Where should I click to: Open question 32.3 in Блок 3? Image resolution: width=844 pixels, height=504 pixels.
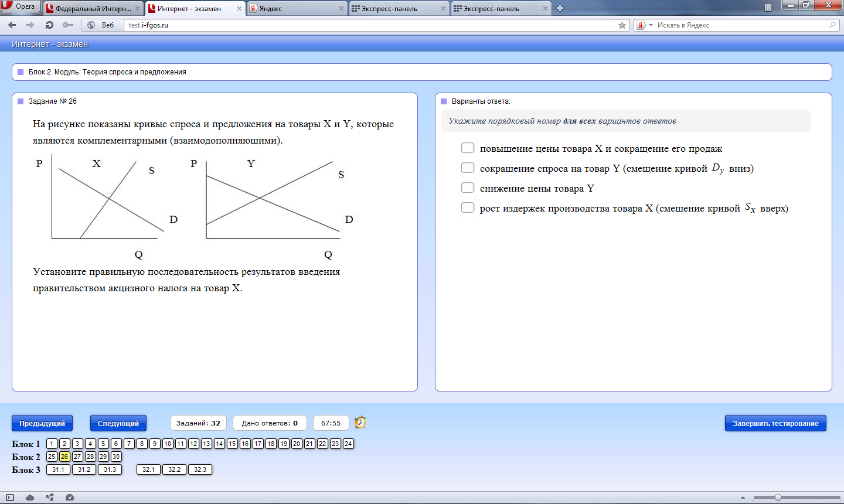point(200,469)
